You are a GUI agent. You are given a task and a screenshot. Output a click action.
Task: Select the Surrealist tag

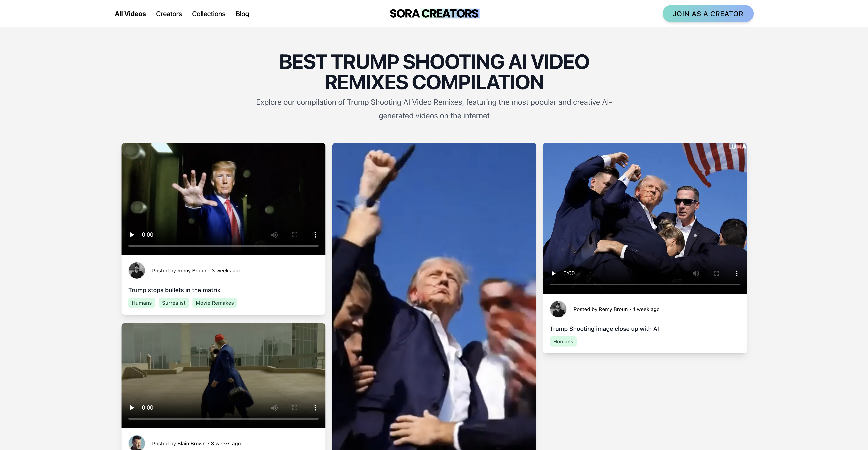174,303
